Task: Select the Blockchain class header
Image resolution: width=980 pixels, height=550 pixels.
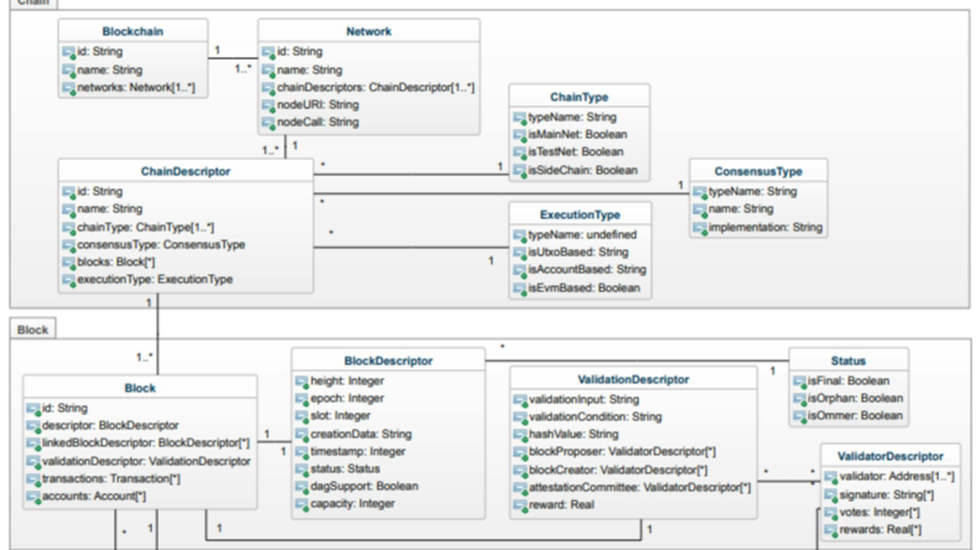Action: [x=133, y=31]
